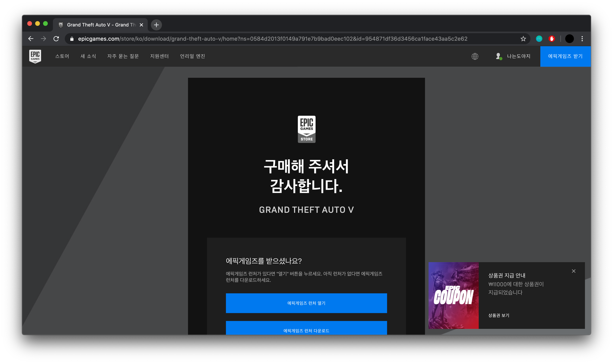The height and width of the screenshot is (364, 613).
Task: Open the 자주 묻는 질문 FAQ page
Action: [x=123, y=56]
